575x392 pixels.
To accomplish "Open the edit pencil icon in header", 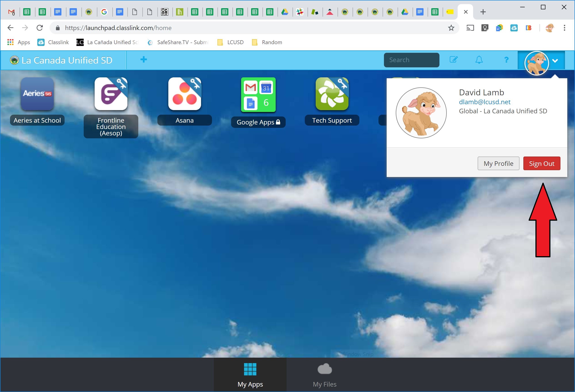I will point(454,60).
